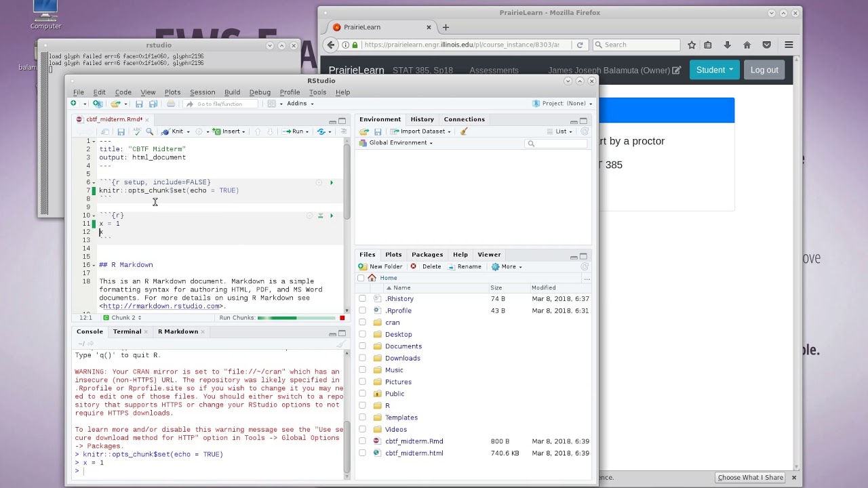
Task: Click Delete button in Files pane
Action: [x=426, y=266]
